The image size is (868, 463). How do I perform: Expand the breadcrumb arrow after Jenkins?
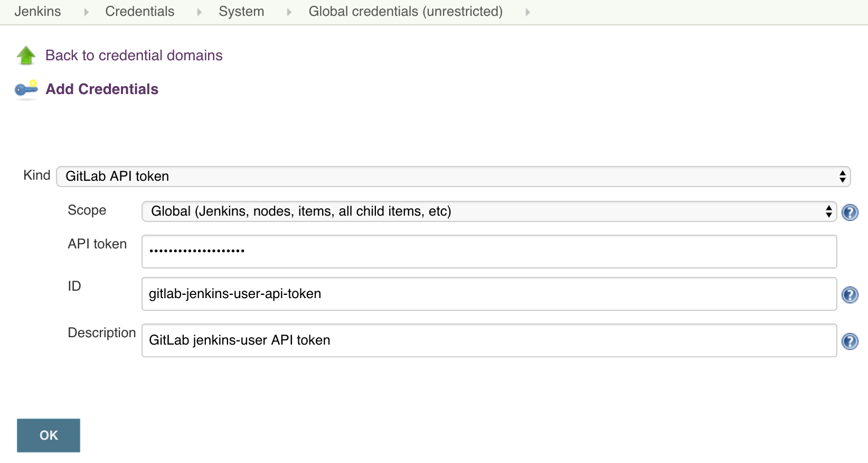(86, 12)
